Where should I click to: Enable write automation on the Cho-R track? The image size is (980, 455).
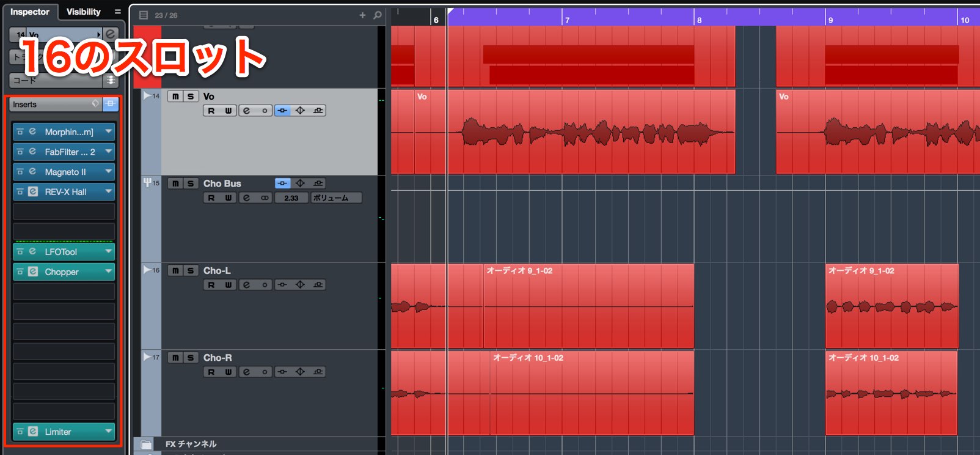coord(228,372)
